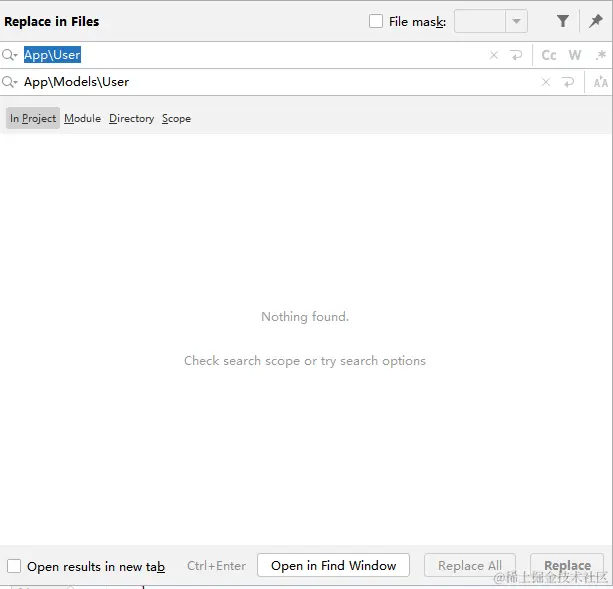
Task: Toggle Match Case (Cc) option
Action: tap(549, 55)
